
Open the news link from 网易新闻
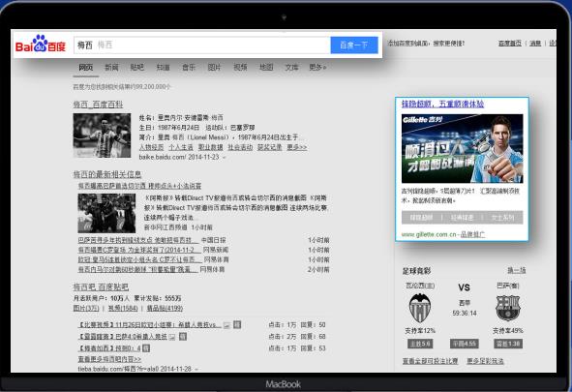pyautogui.click(x=139, y=250)
